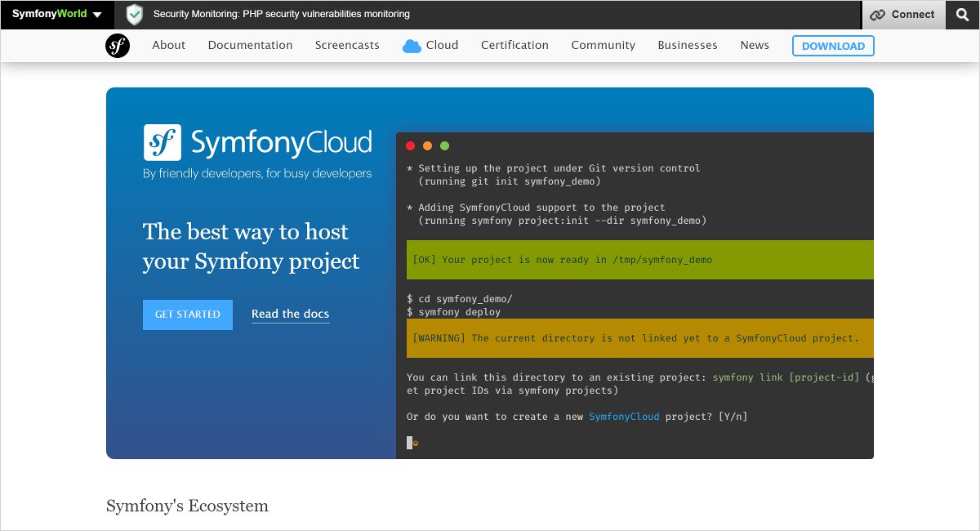Click the orange dot in terminal window

[427, 146]
